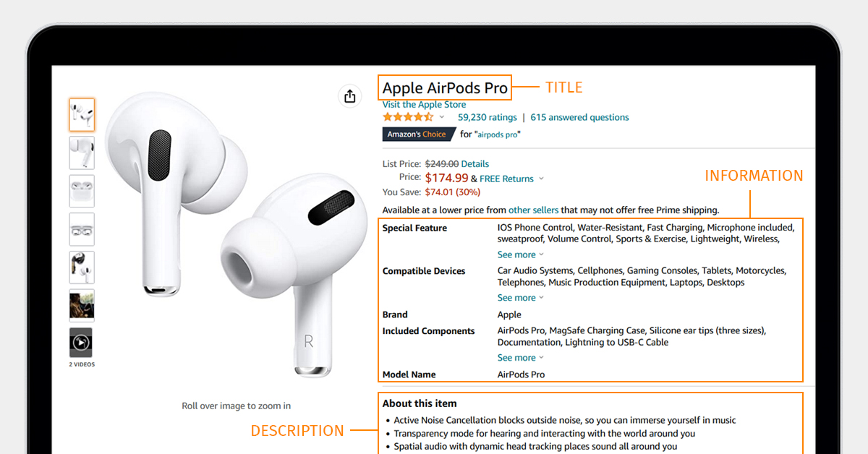Select the open case top-view thumbnail
868x454 pixels.
82,229
